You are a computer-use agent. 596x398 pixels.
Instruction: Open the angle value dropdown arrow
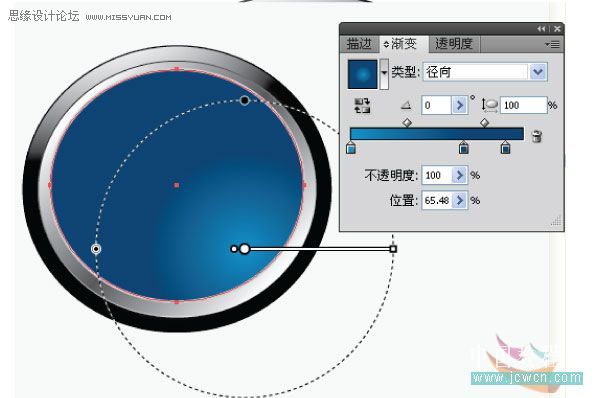(x=460, y=105)
